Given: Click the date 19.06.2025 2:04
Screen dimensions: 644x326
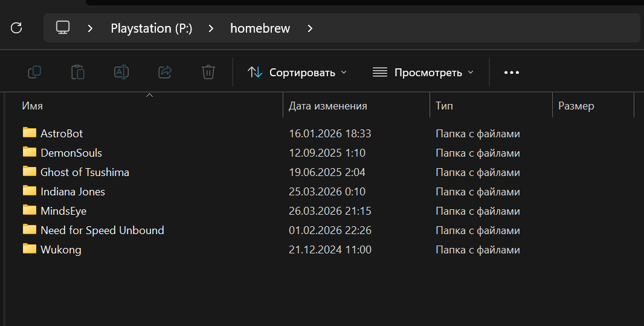Looking at the screenshot, I should pos(327,172).
